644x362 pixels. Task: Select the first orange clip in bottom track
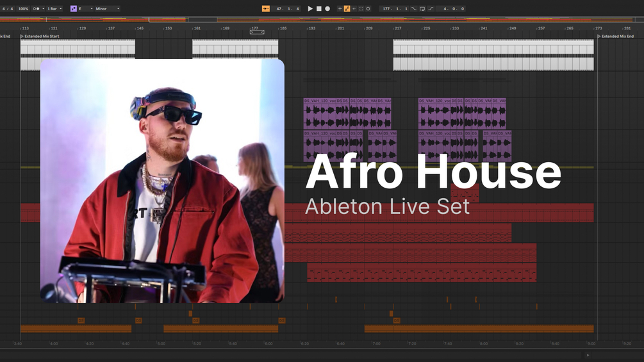click(76, 329)
